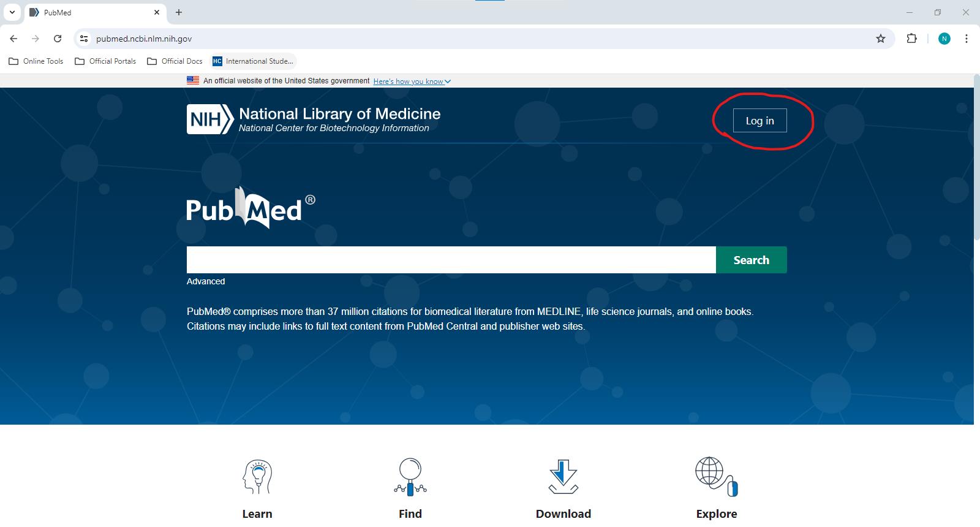Viewport: 980px width, 527px height.
Task: Click the Find heading
Action: point(410,514)
